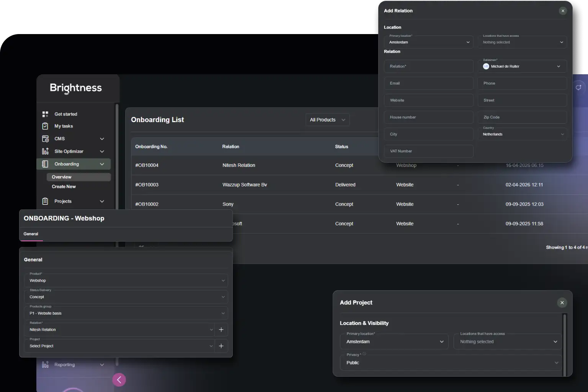Click the Get started grid icon
The width and height of the screenshot is (588, 392).
[45, 114]
